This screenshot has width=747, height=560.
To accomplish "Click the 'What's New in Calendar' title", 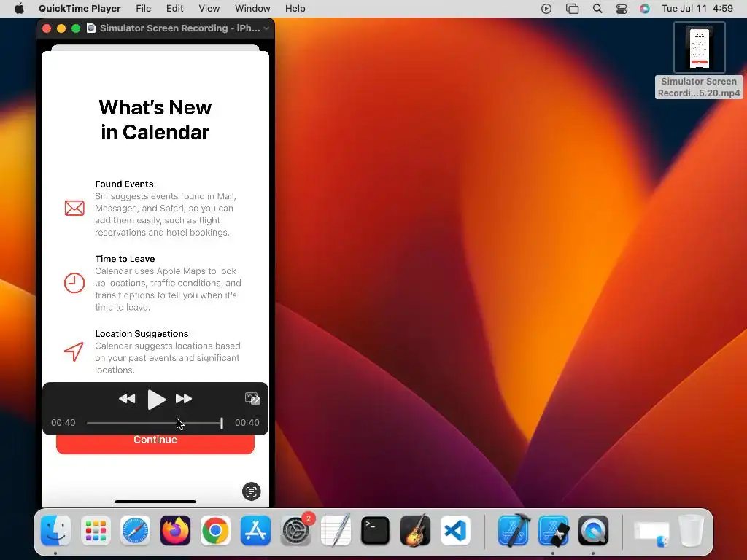I will 155,120.
